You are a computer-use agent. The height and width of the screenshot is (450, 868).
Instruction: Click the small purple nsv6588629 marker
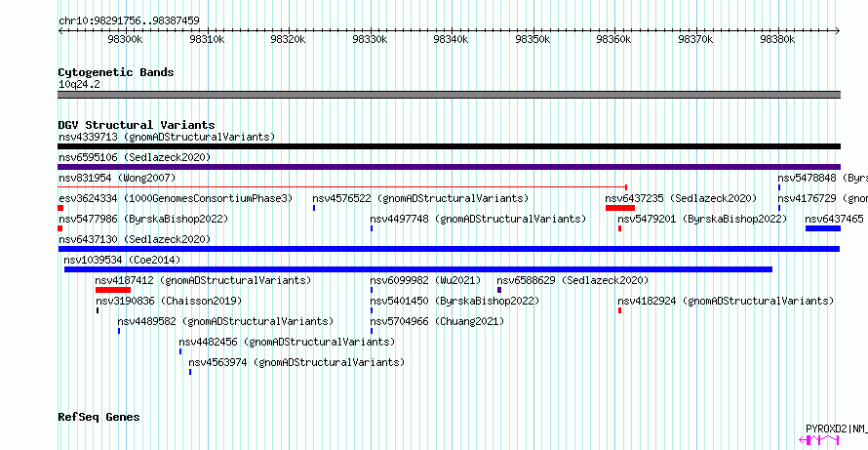click(x=499, y=290)
